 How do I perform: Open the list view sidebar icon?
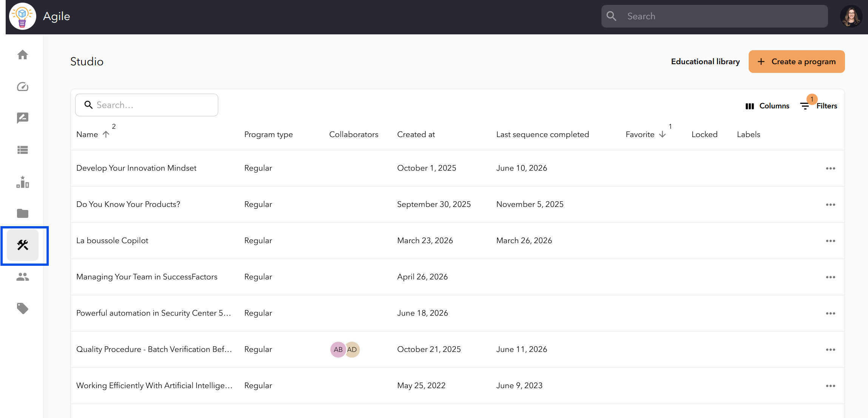(23, 150)
